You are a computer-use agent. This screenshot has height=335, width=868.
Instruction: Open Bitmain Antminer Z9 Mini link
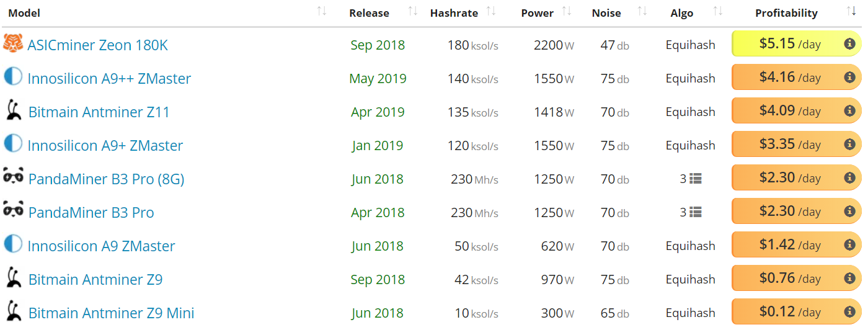112,313
